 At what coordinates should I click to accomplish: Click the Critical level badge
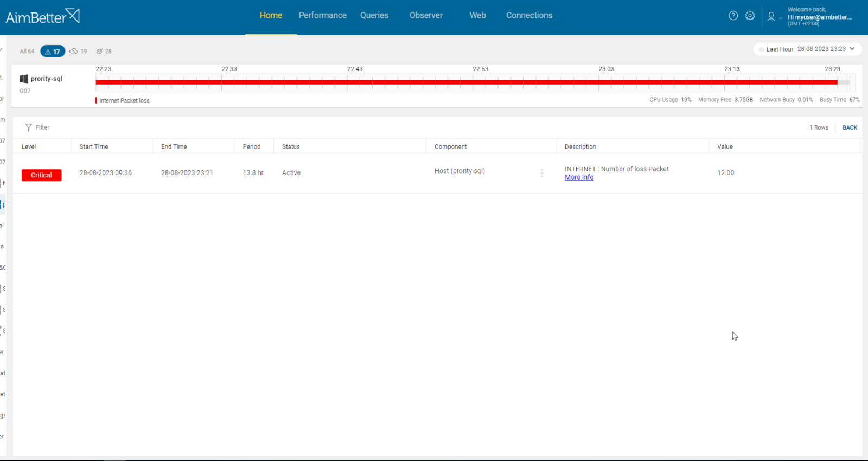tap(41, 175)
